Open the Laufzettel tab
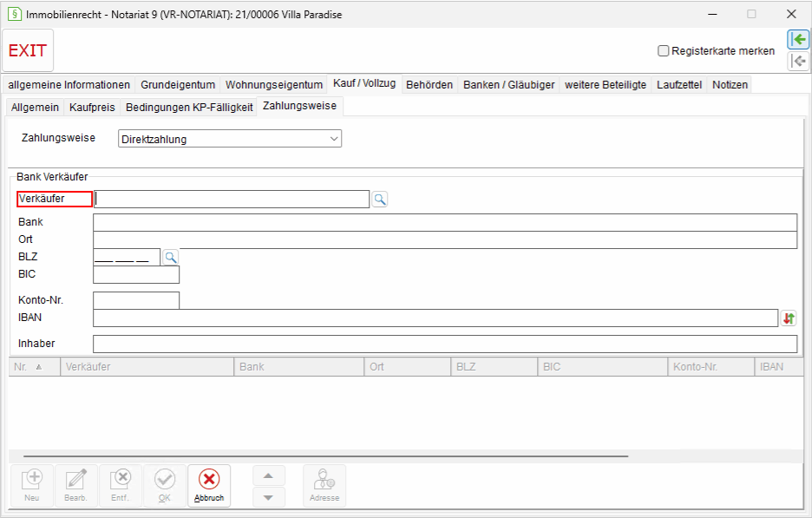 click(x=679, y=84)
